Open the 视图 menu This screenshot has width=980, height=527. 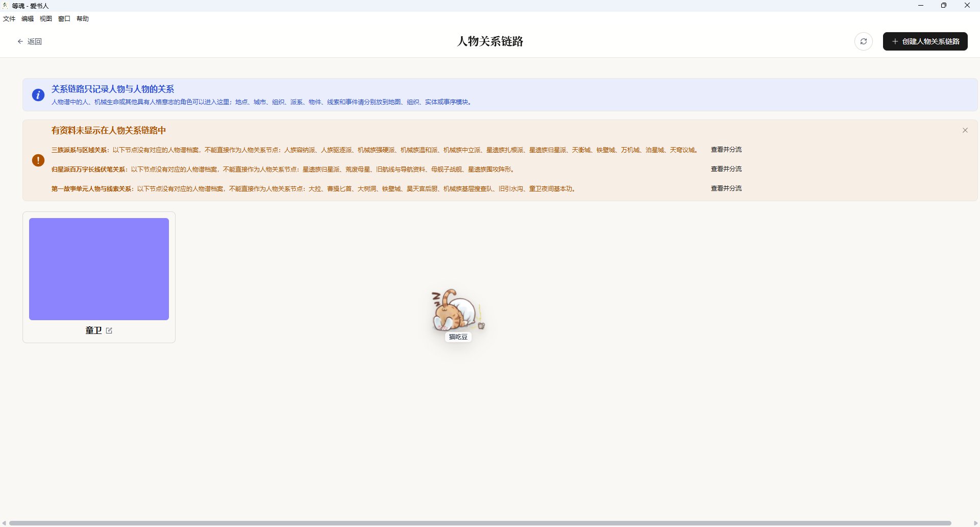pos(46,19)
